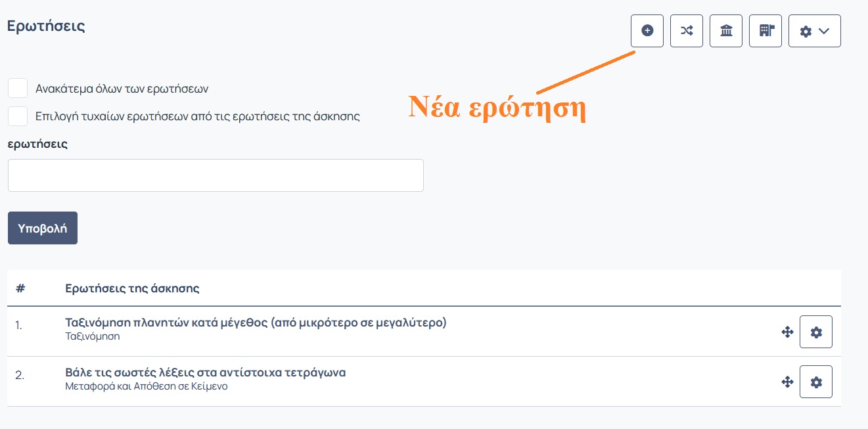Open gear settings for the planets sorting question
Screen dimensions: 868x429
point(816,332)
